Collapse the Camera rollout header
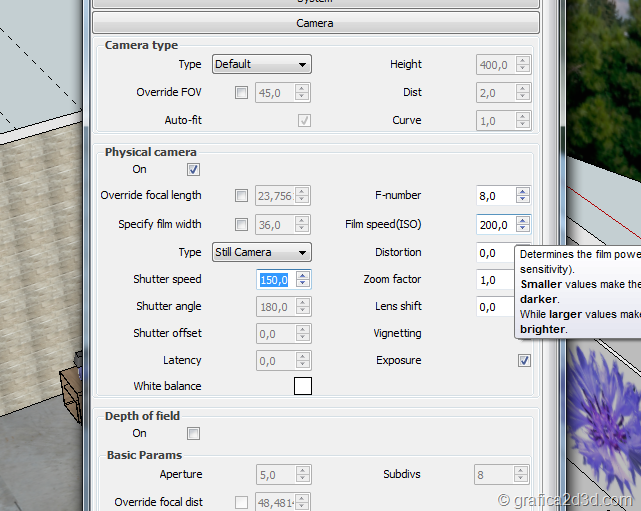641x511 pixels. point(316,22)
